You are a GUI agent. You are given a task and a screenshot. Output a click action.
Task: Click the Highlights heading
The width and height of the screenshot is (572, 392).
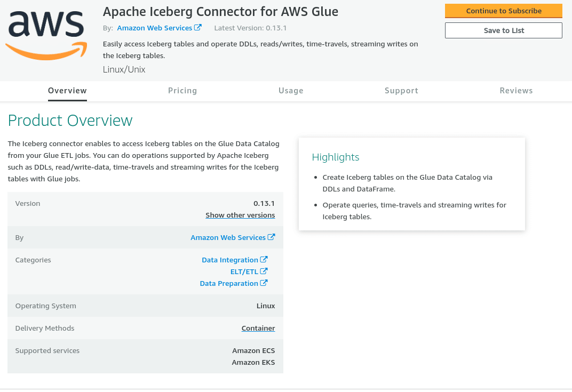click(x=335, y=157)
